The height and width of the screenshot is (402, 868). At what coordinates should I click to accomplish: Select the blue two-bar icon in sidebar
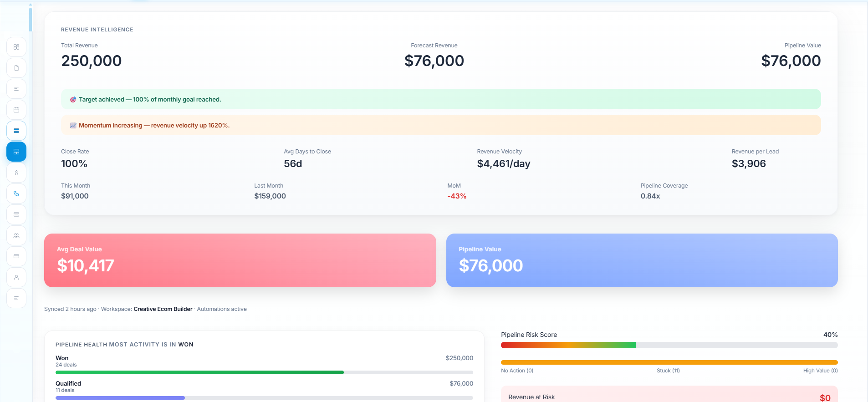pos(16,131)
